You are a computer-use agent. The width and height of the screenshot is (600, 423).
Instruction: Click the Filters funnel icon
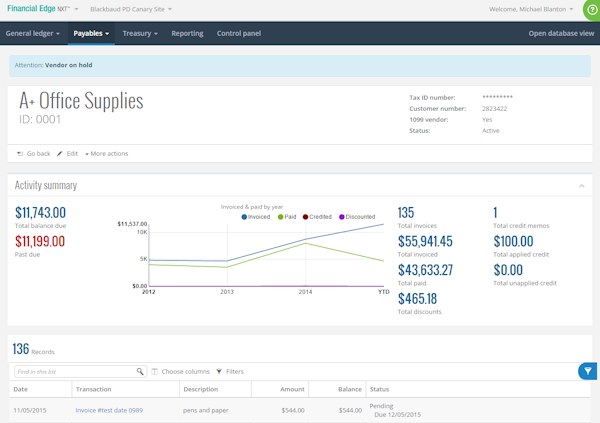[x=219, y=371]
